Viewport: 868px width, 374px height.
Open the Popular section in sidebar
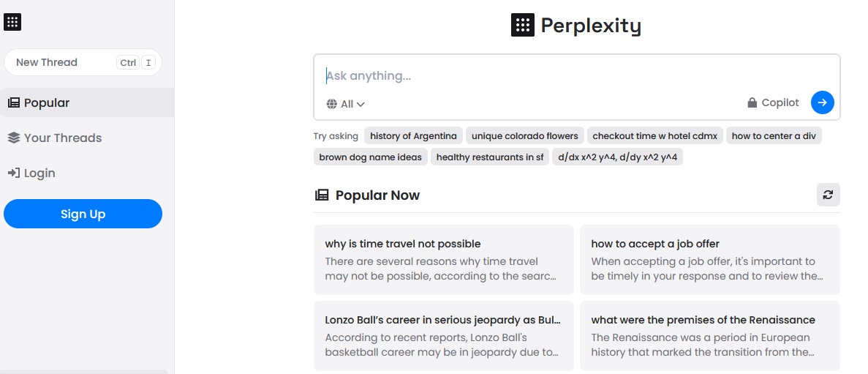pyautogui.click(x=87, y=102)
